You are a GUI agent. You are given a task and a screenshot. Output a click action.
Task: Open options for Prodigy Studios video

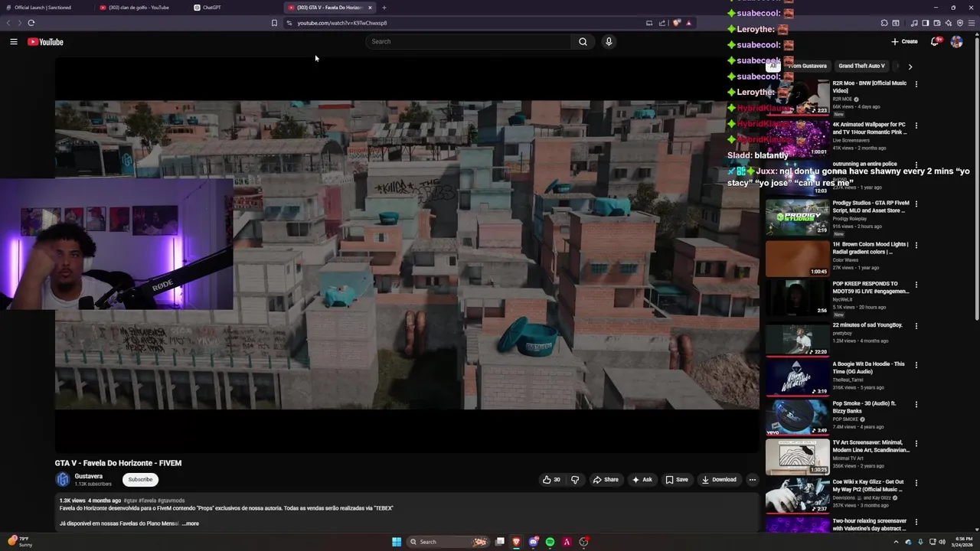(916, 204)
